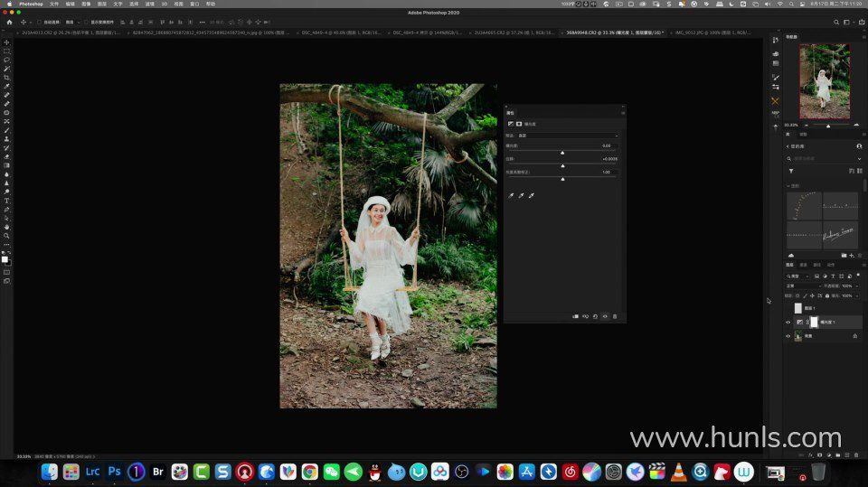This screenshot has width=868, height=487.
Task: Select the Zoom magnifier tool
Action: tap(6, 236)
